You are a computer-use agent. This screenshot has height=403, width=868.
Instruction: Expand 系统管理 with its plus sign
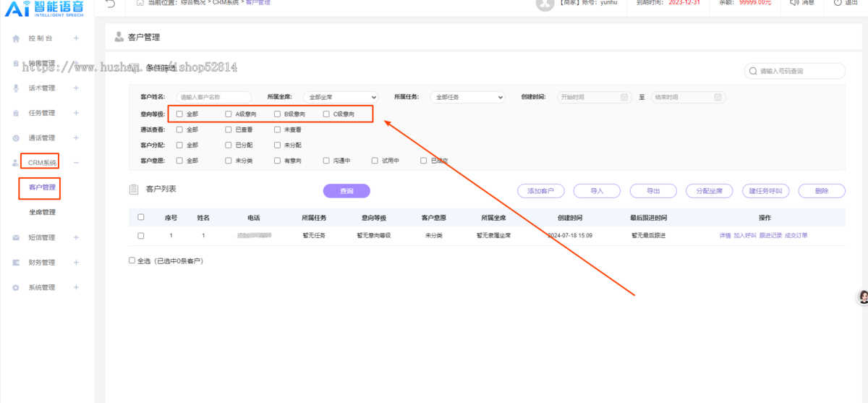coord(76,287)
